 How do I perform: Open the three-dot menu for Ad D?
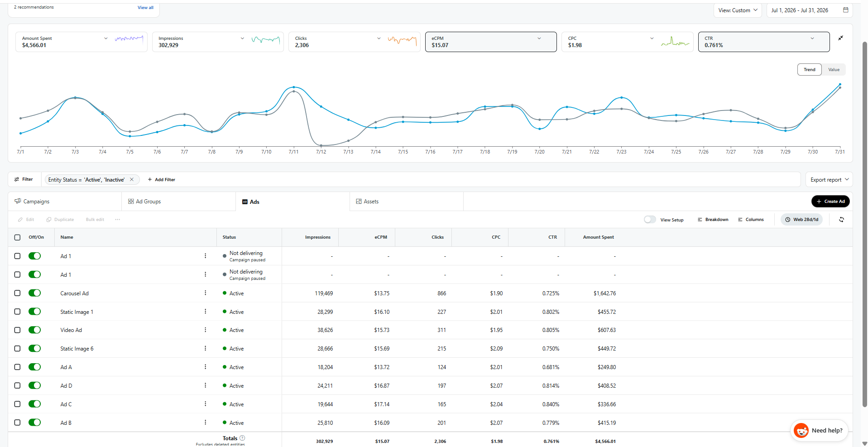tap(205, 385)
